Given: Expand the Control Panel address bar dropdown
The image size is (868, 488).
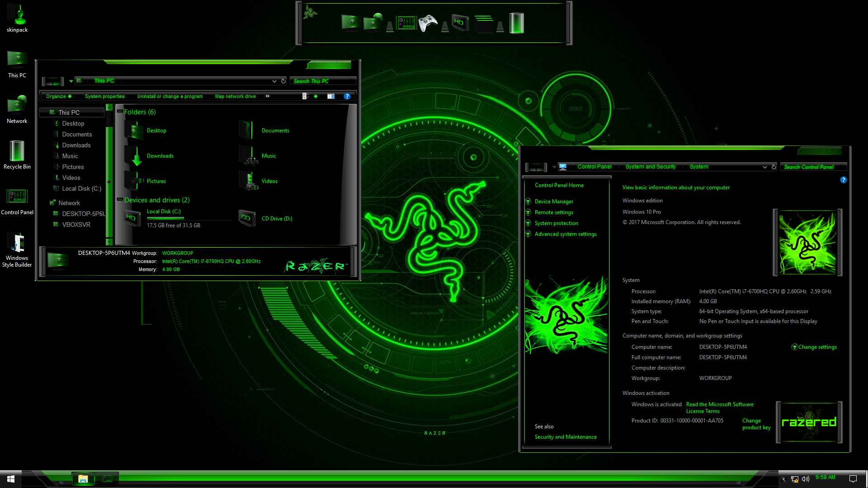Looking at the screenshot, I should (764, 167).
